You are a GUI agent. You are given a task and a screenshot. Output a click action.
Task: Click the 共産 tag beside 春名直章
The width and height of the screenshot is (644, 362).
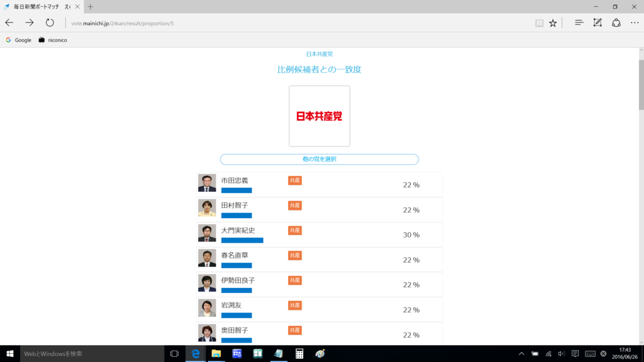click(x=295, y=255)
